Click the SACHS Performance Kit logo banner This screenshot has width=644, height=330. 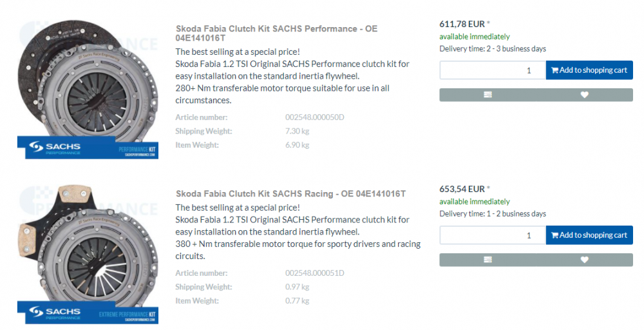(x=88, y=149)
